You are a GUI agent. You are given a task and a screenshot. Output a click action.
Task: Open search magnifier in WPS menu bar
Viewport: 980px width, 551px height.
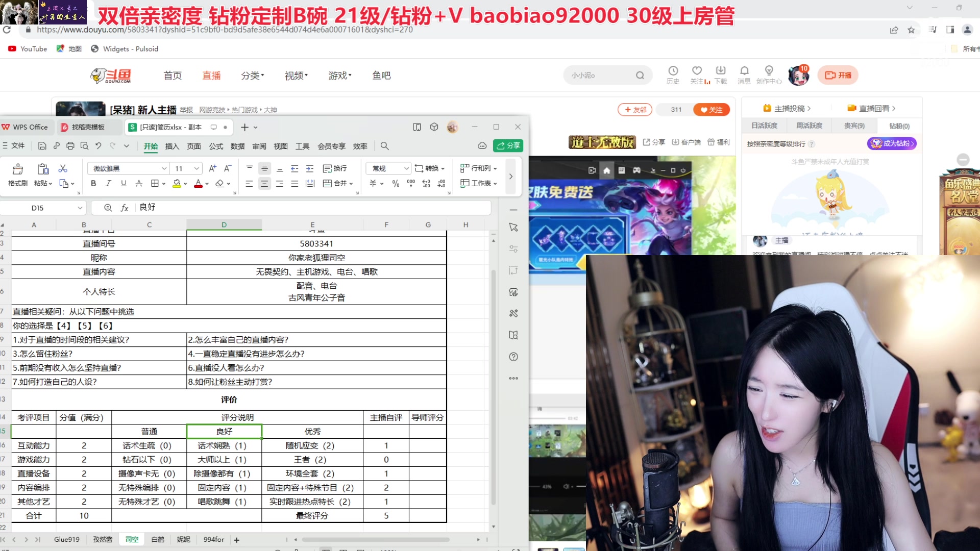385,146
